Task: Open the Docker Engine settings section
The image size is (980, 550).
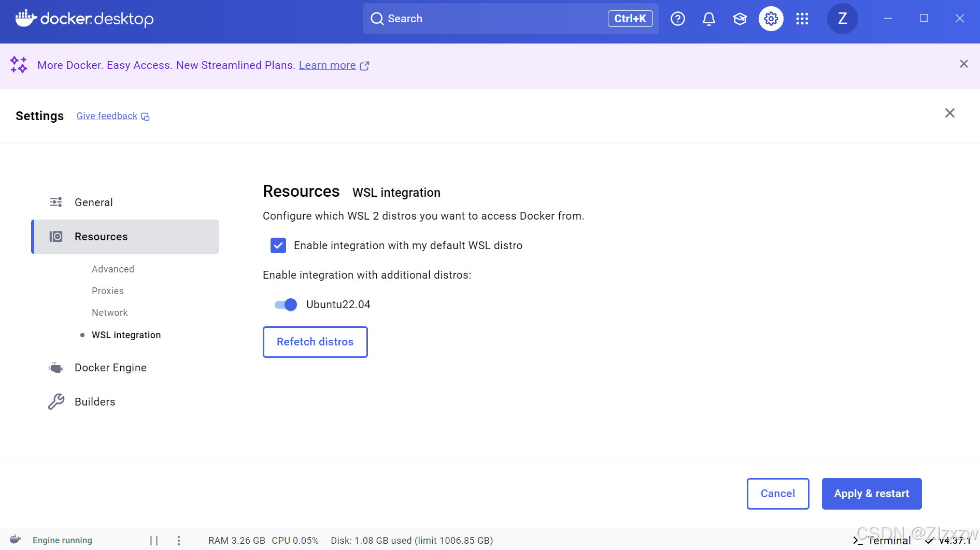Action: point(124,368)
